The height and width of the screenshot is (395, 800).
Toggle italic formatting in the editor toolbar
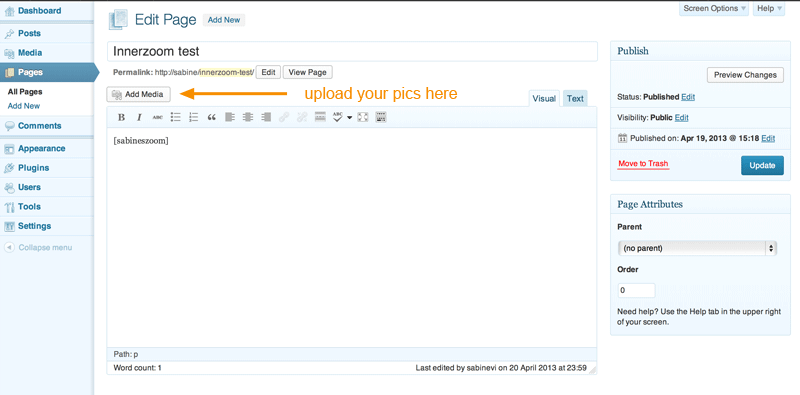(139, 117)
